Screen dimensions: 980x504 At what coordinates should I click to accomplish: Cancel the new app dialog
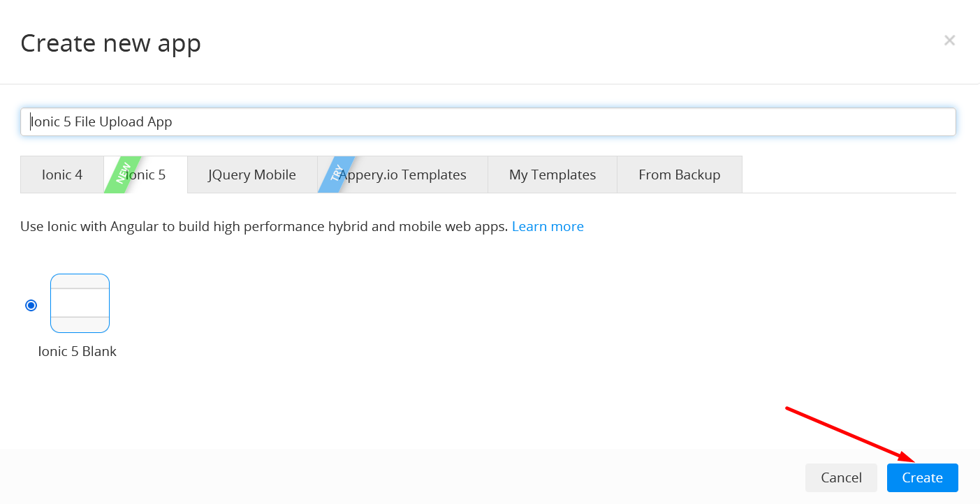(x=841, y=477)
